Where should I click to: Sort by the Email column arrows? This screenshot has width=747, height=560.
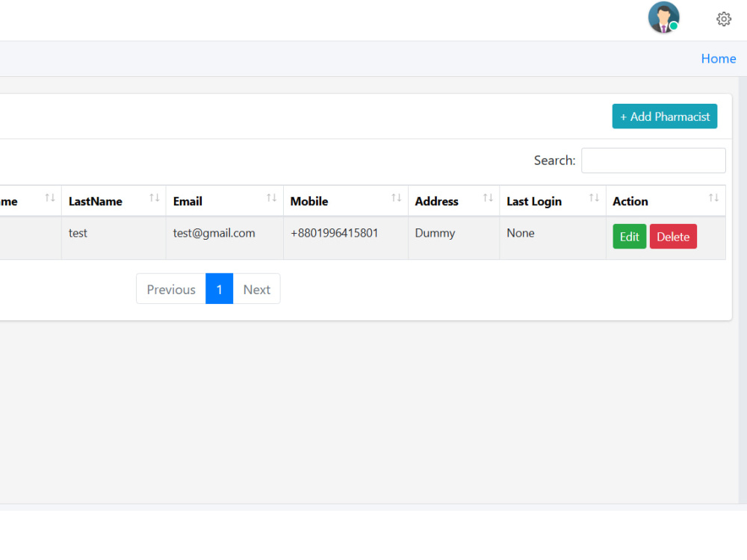click(272, 198)
